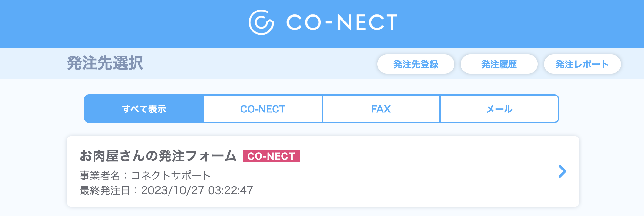
Task: Click the コネクトサポート business name text
Action: point(171,175)
